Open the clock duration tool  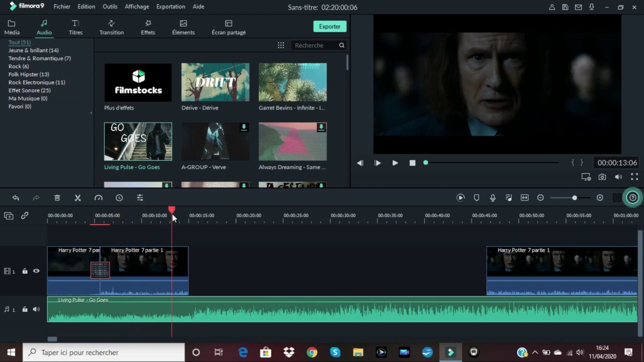pyautogui.click(x=119, y=198)
